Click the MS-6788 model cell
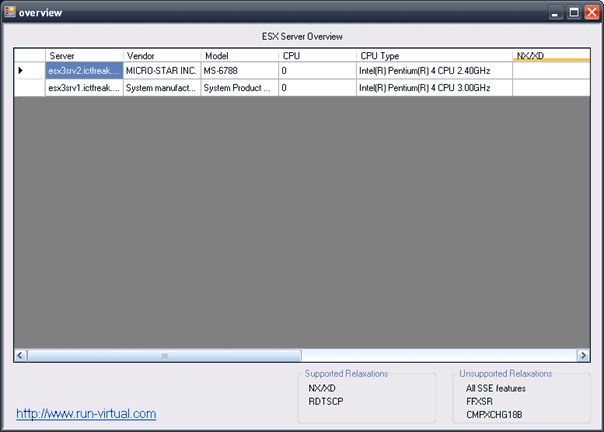The height and width of the screenshot is (432, 604). point(240,71)
